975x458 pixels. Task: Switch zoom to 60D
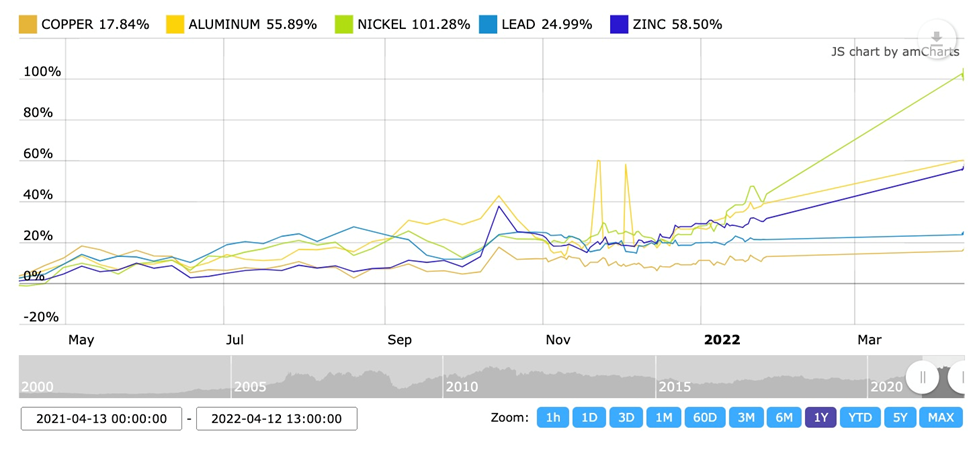click(705, 418)
